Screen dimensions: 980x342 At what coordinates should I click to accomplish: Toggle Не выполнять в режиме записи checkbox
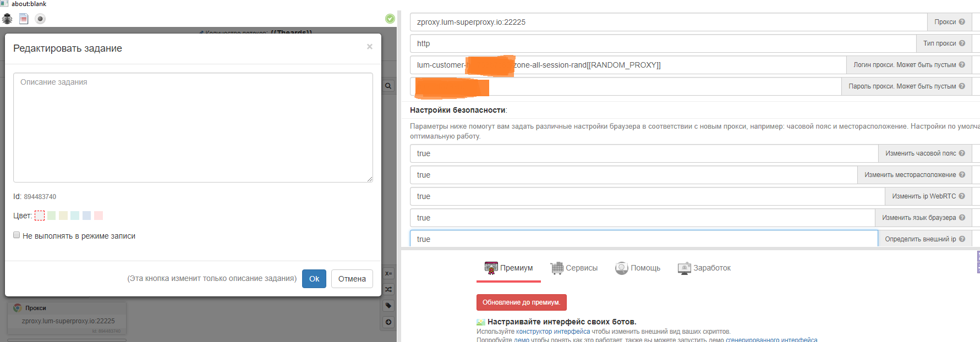(x=17, y=235)
